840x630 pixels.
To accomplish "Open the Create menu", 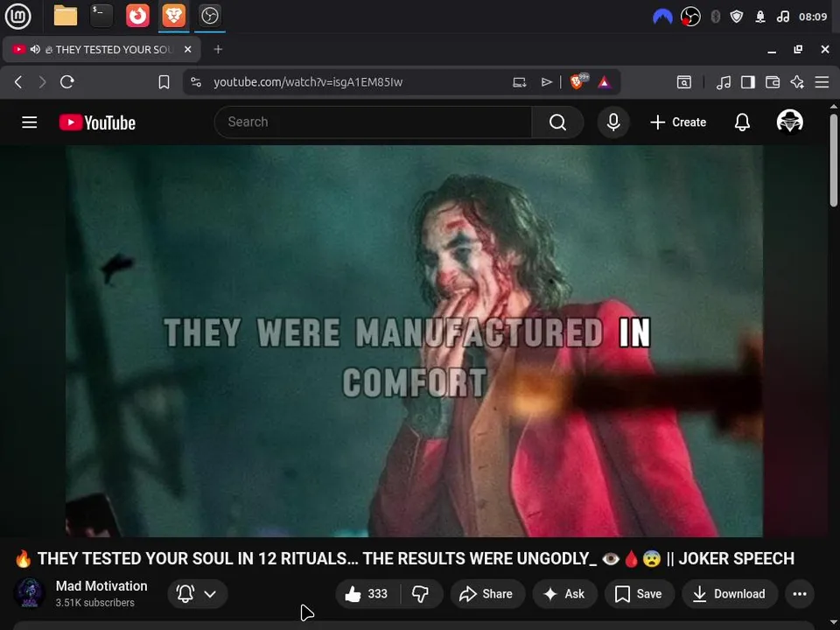I will [677, 122].
